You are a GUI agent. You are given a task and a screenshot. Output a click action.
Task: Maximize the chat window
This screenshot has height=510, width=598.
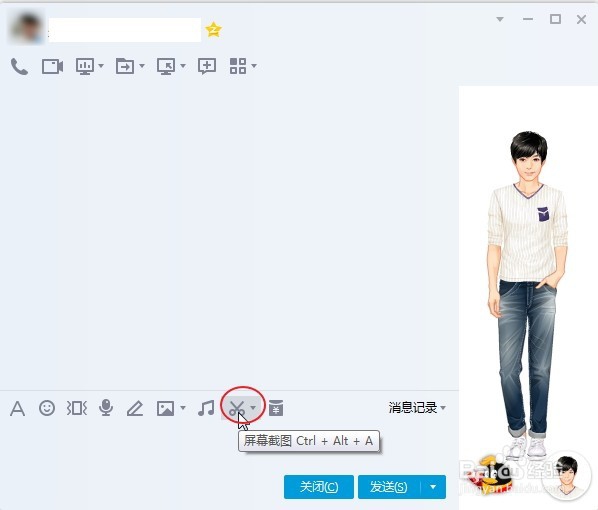(555, 19)
